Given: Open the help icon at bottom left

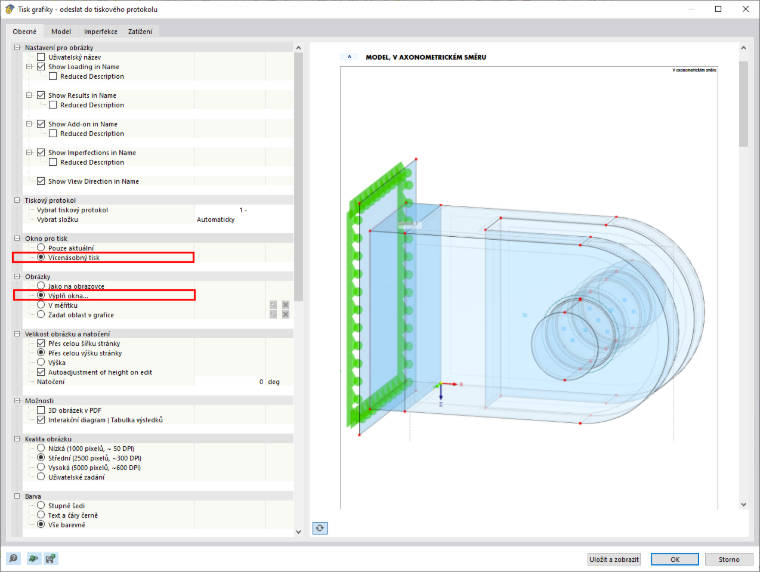Looking at the screenshot, I should 13,558.
